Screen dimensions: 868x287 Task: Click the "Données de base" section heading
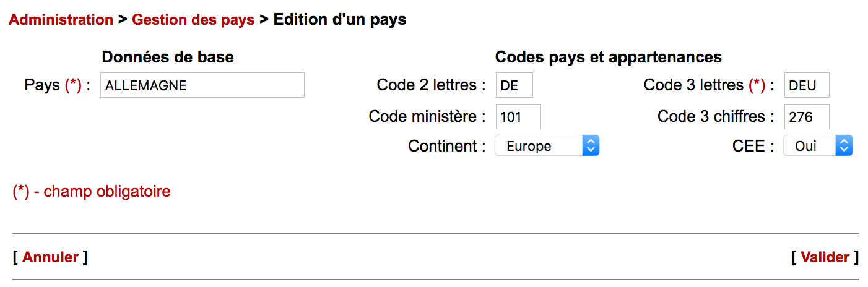pos(168,58)
